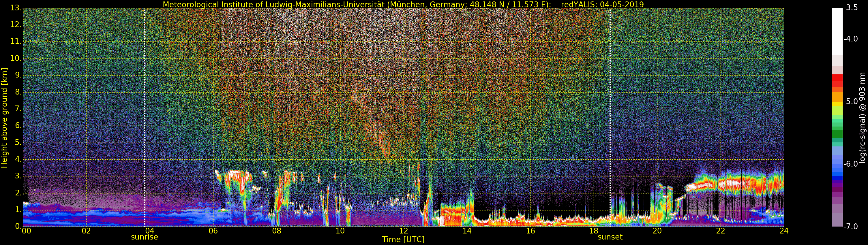Click the colorbar value '-4.0'
This screenshot has height=245, width=868.
[x=851, y=39]
